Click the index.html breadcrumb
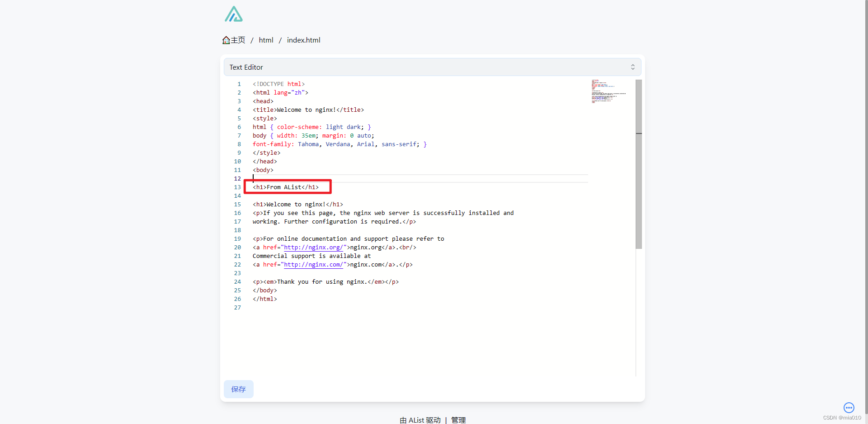868x424 pixels. coord(303,40)
